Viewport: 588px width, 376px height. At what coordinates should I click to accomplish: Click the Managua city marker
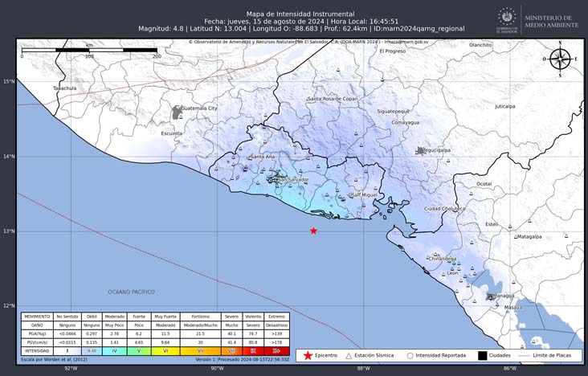491,296
